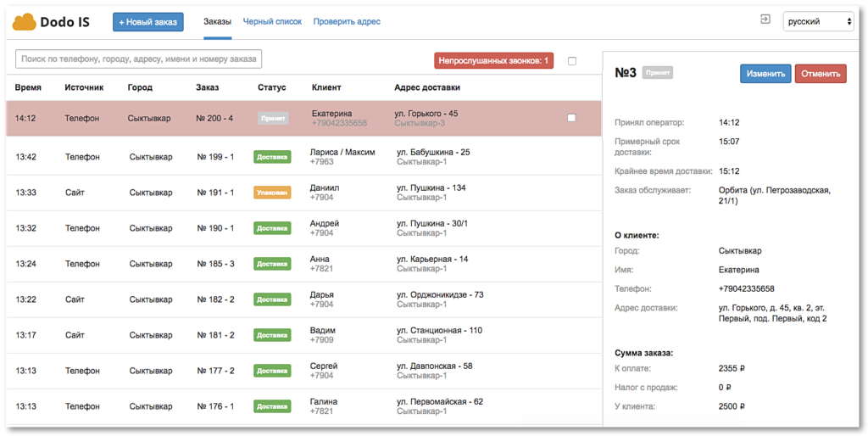Select order № 176 - 1 cell
The width and height of the screenshot is (868, 436).
[x=215, y=406]
